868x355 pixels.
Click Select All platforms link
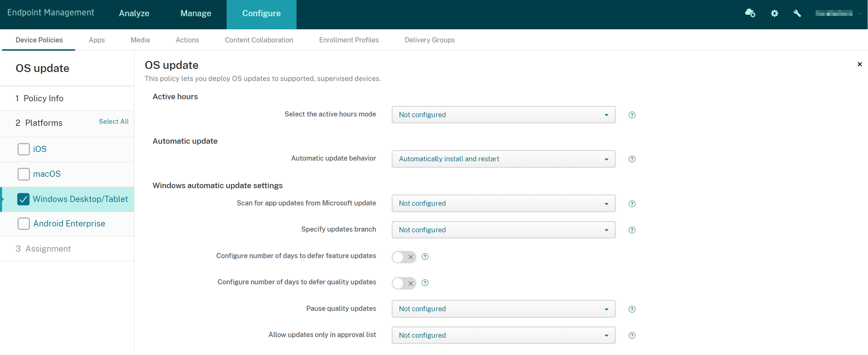[114, 122]
